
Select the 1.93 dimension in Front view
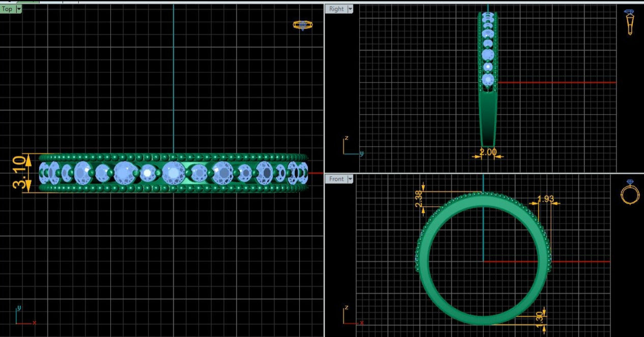point(545,199)
